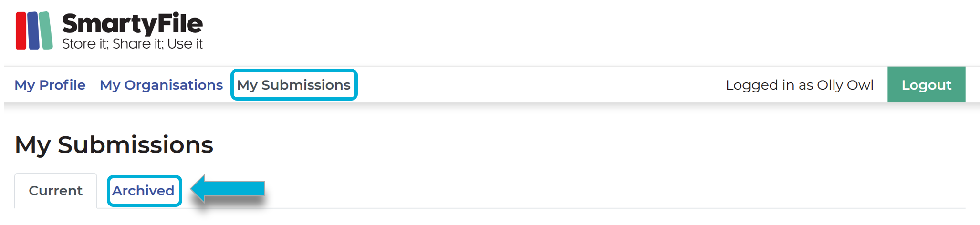This screenshot has height=225, width=980.
Task: Click the username Olly Owl
Action: (x=845, y=85)
